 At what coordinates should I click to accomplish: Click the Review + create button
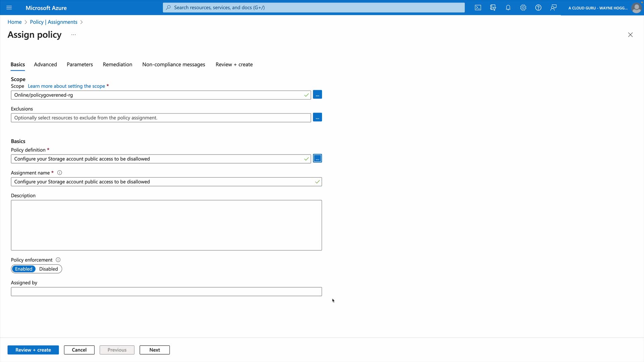pyautogui.click(x=33, y=350)
